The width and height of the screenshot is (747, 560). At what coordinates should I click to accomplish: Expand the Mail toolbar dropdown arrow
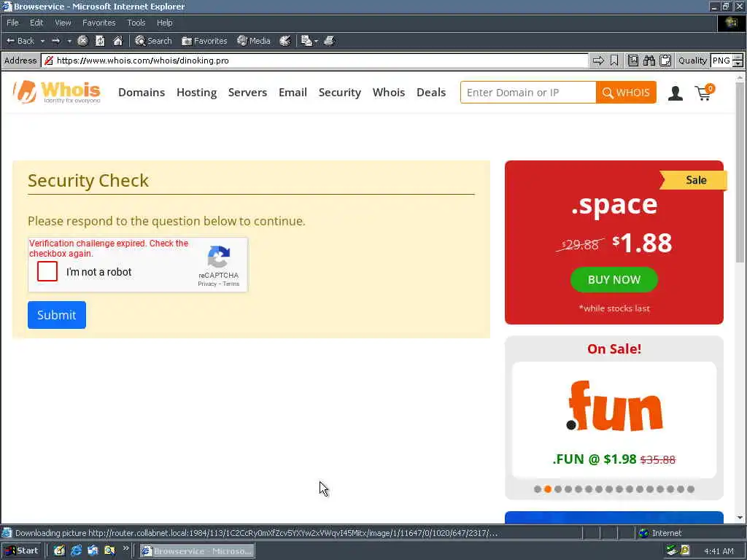pyautogui.click(x=316, y=41)
